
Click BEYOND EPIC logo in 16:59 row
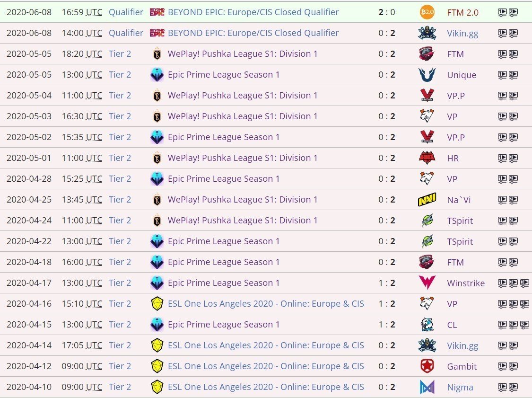click(x=157, y=12)
